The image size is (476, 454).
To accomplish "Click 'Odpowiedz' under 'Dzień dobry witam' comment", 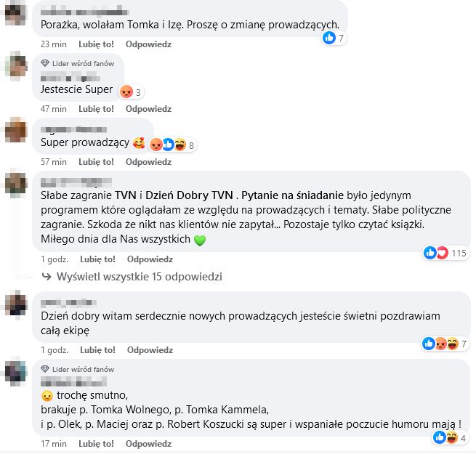I will (148, 349).
